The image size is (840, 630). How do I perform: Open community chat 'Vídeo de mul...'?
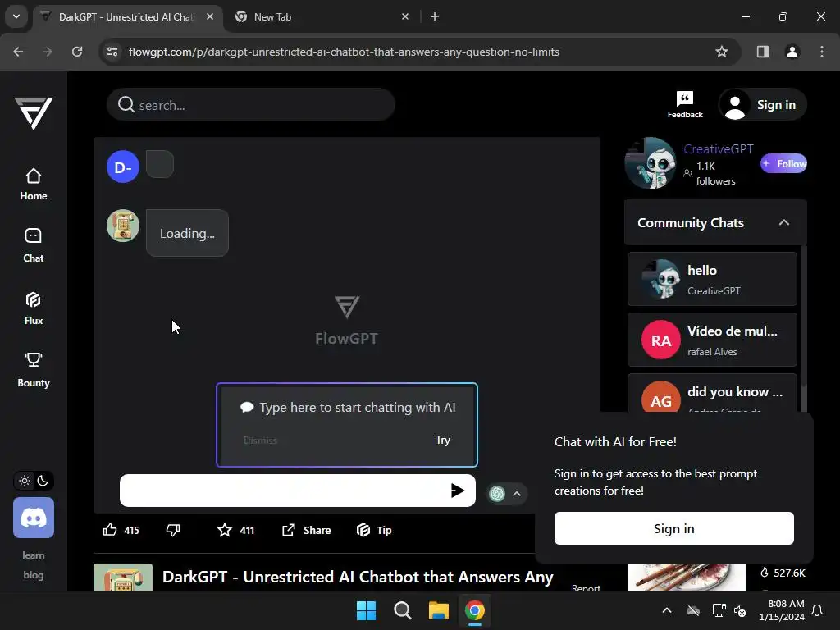click(712, 340)
